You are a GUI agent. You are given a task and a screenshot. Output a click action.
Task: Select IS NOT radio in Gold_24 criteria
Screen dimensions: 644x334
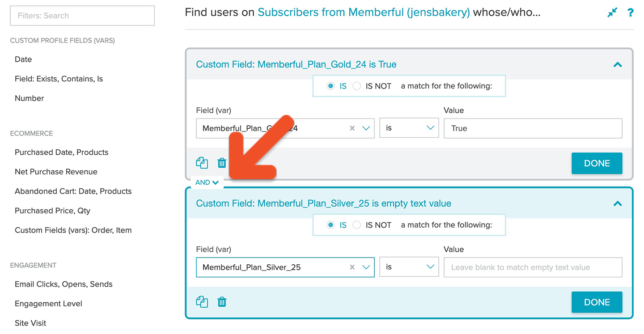(x=356, y=86)
